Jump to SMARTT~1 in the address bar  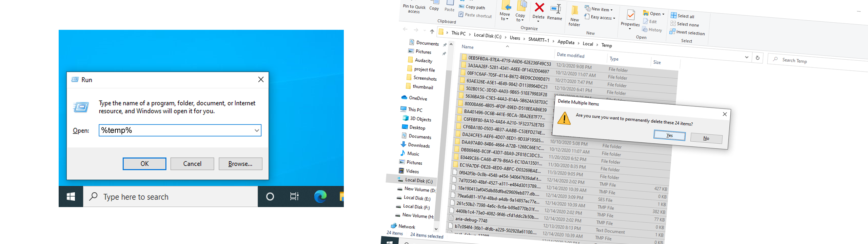(x=539, y=40)
